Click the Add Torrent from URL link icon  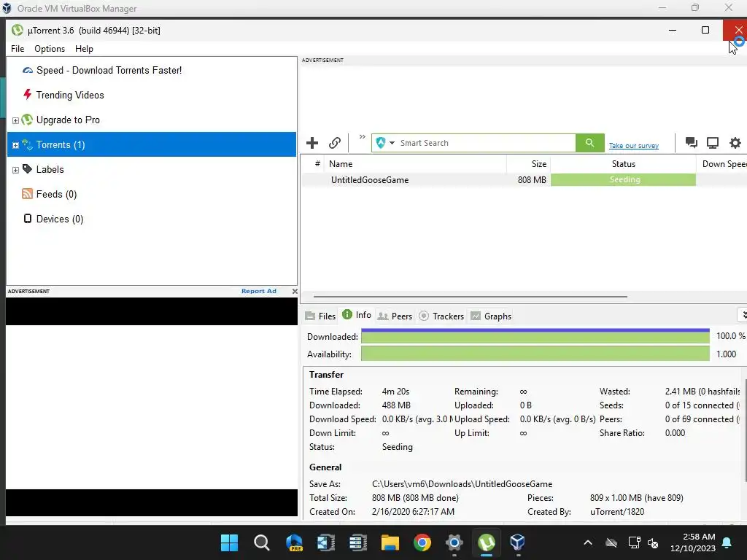pyautogui.click(x=334, y=143)
